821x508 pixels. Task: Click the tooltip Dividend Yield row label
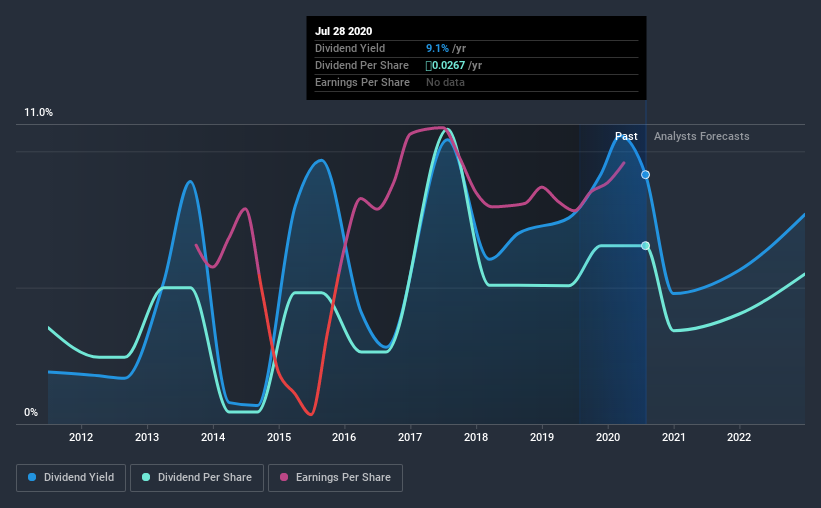point(350,48)
